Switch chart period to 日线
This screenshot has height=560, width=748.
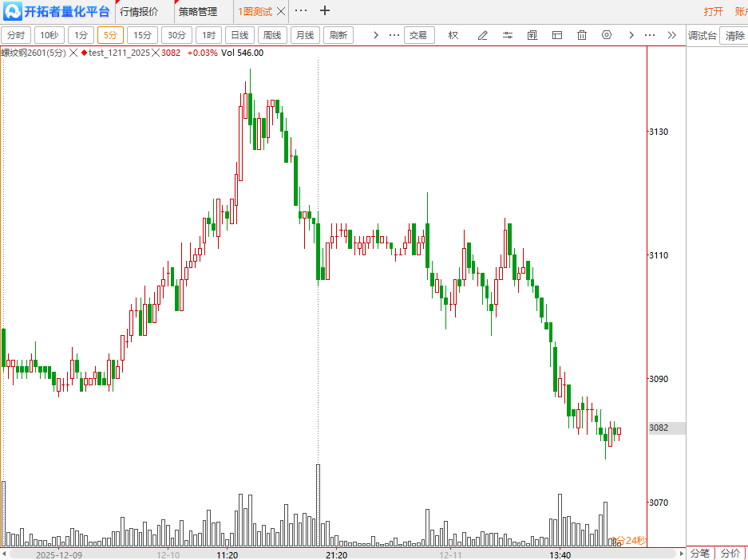[x=239, y=35]
